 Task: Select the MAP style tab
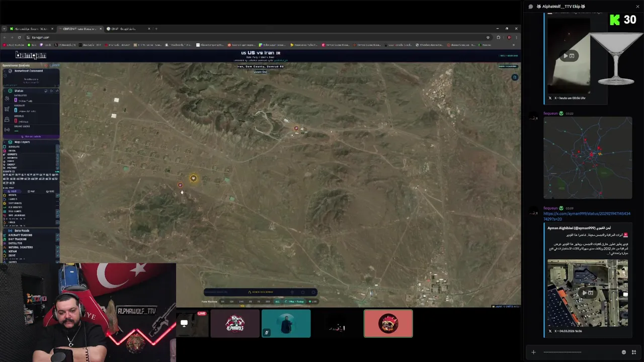31,192
